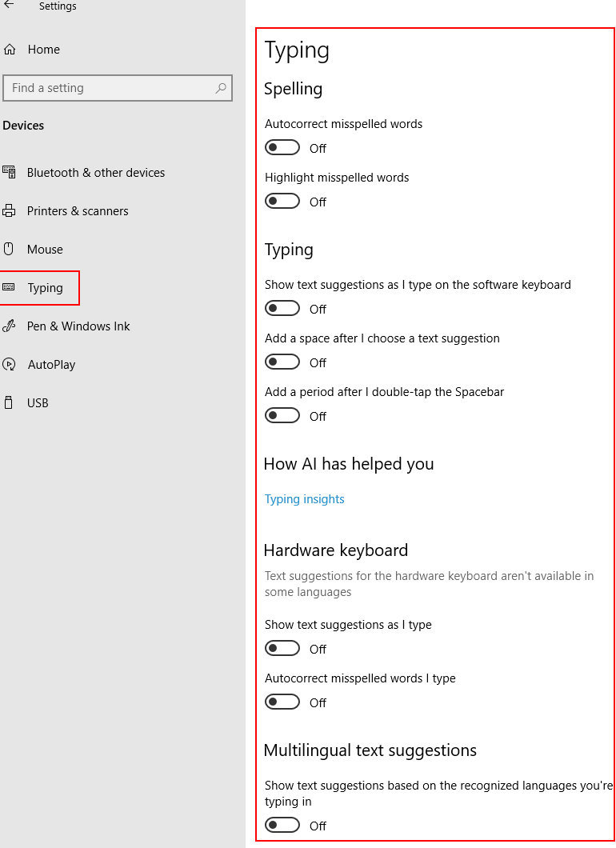616x848 pixels.
Task: Open the Typing insights link
Action: coord(304,498)
